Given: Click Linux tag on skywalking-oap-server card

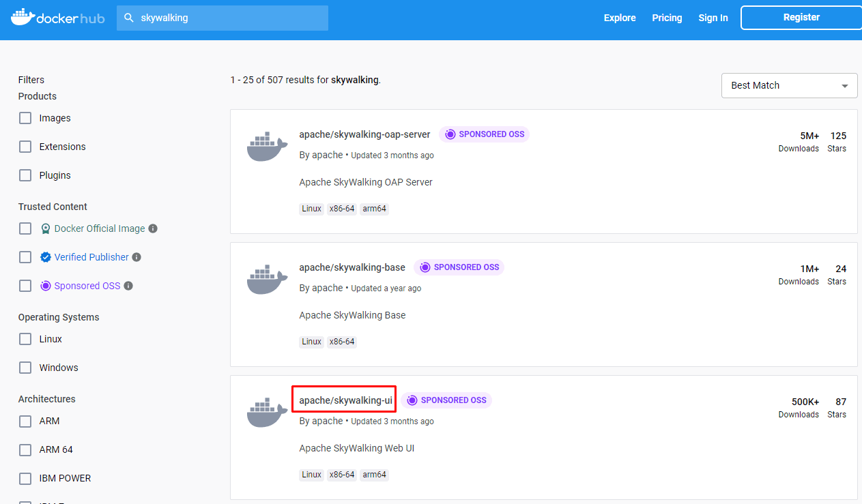Looking at the screenshot, I should point(311,209).
